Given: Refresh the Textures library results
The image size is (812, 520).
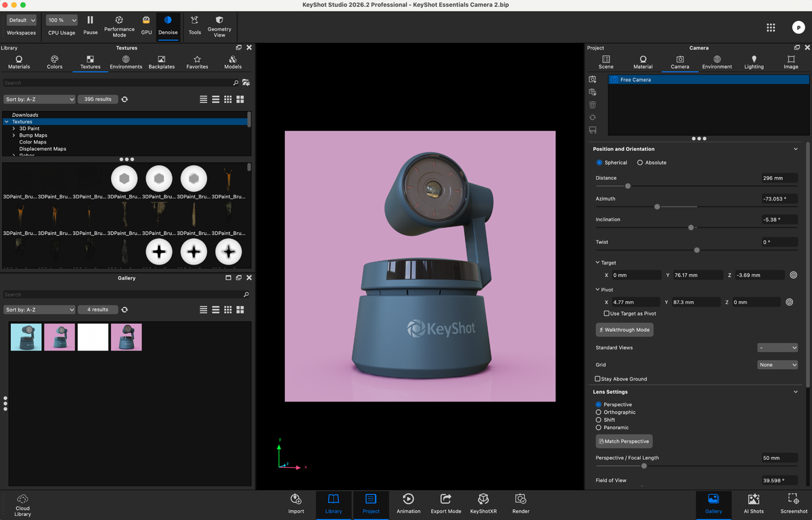Looking at the screenshot, I should [125, 100].
